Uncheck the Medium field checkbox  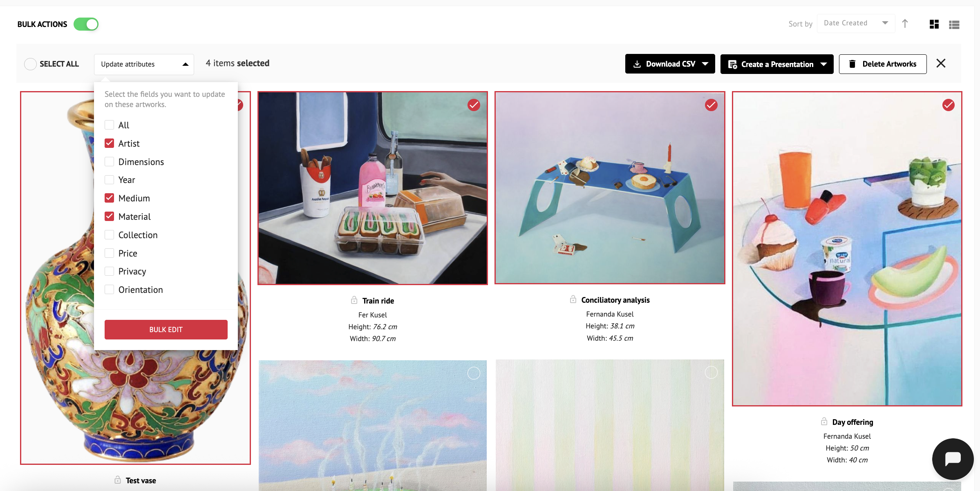(109, 198)
